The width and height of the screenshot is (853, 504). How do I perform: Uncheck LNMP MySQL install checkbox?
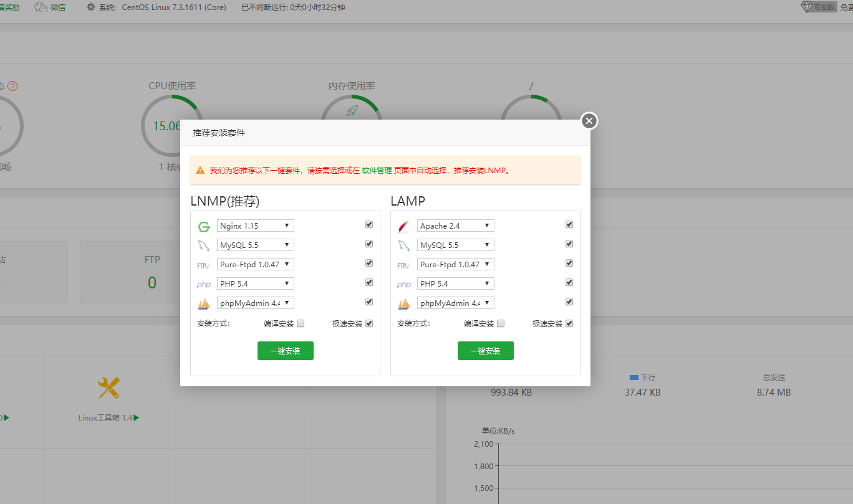[x=369, y=244]
